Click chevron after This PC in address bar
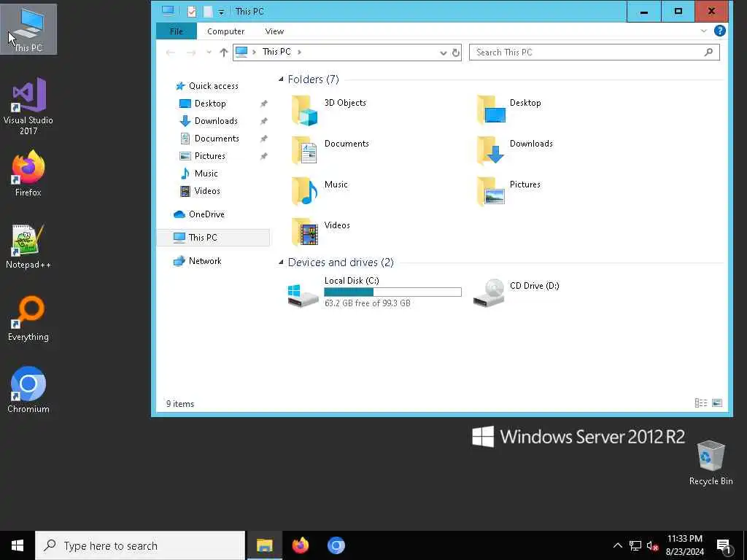The image size is (747, 560). (x=299, y=52)
